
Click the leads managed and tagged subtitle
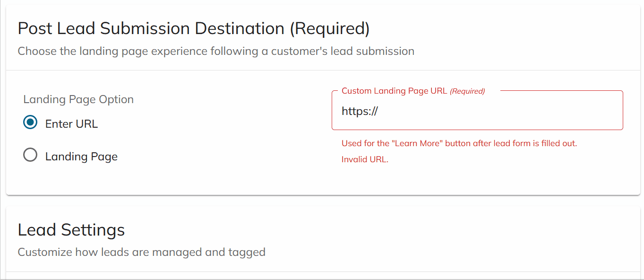141,252
